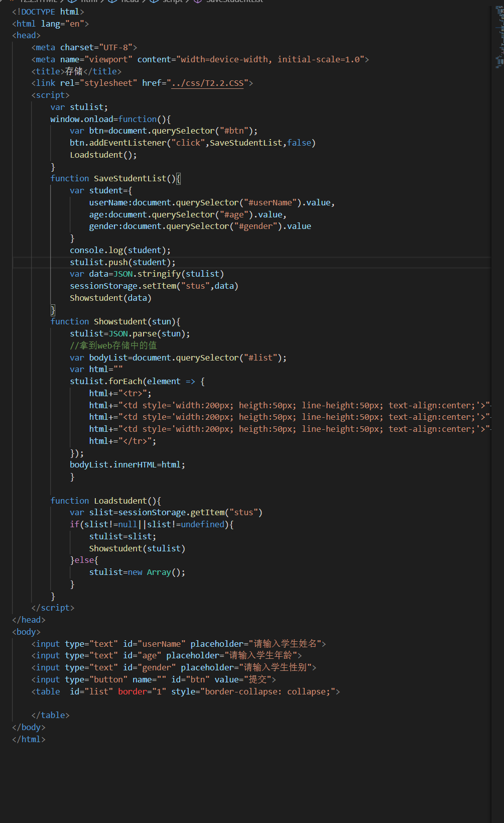Click the userName:document.querySelector line
504x823 pixels.
pos(212,202)
